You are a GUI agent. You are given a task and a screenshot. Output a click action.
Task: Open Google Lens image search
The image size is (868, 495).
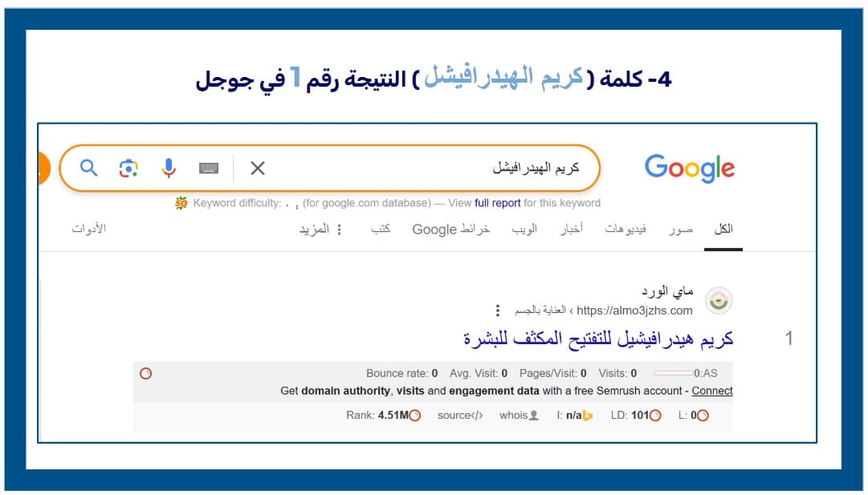pos(128,168)
